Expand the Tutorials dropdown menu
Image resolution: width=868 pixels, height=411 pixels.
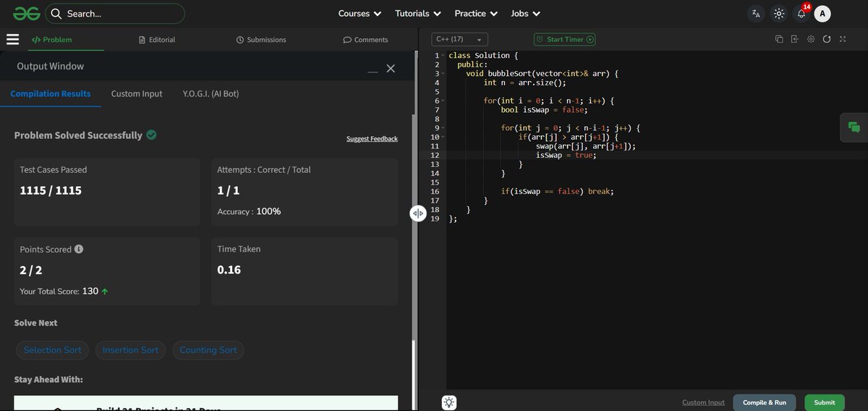(418, 14)
